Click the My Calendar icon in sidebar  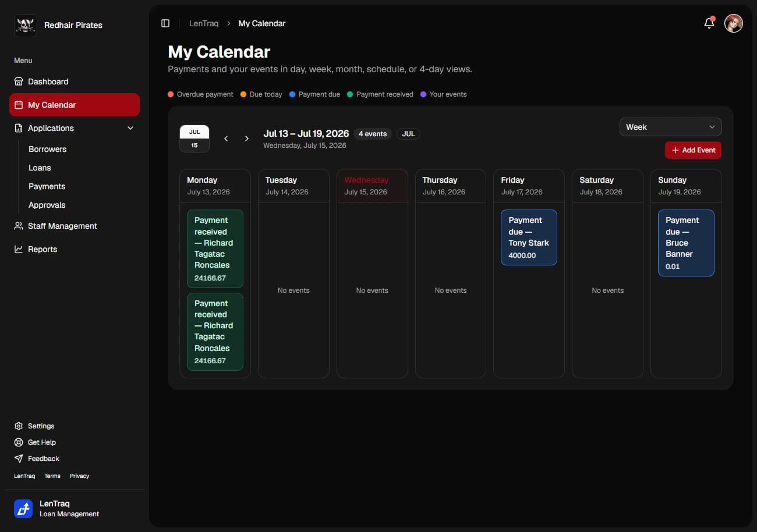click(19, 105)
